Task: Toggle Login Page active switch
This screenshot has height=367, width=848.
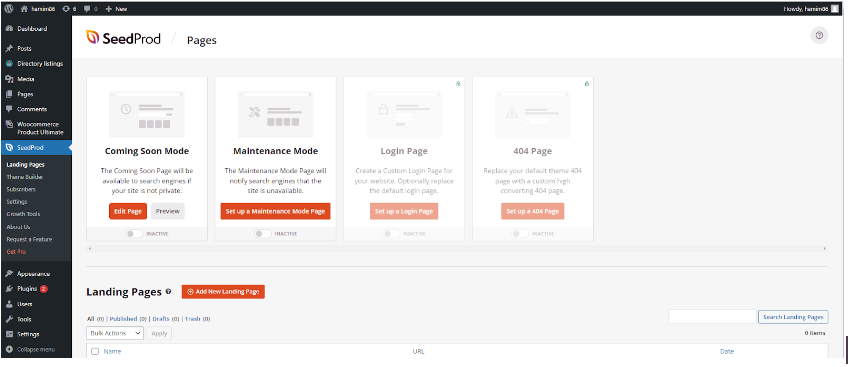Action: pyautogui.click(x=392, y=234)
